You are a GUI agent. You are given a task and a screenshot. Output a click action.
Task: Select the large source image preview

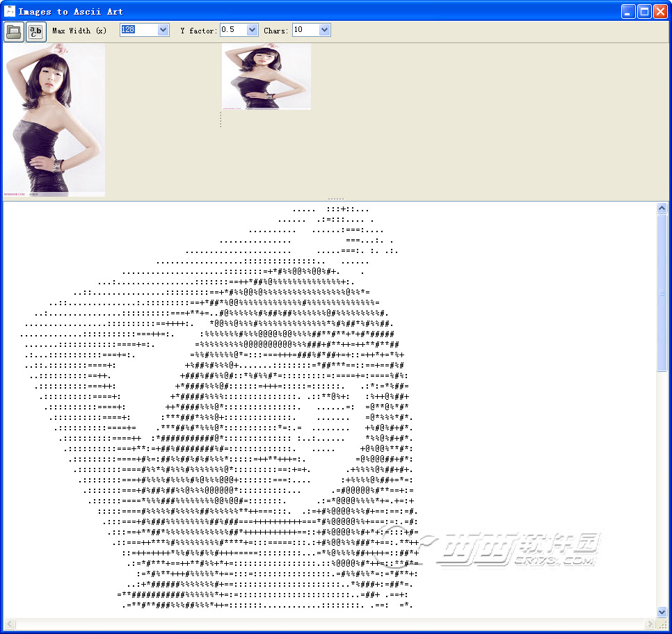pos(54,120)
